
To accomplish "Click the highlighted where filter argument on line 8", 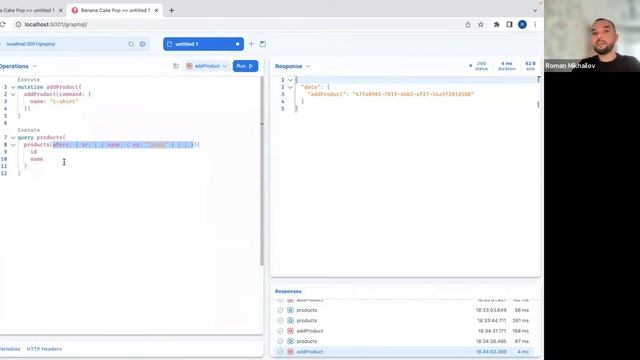I will click(123, 145).
